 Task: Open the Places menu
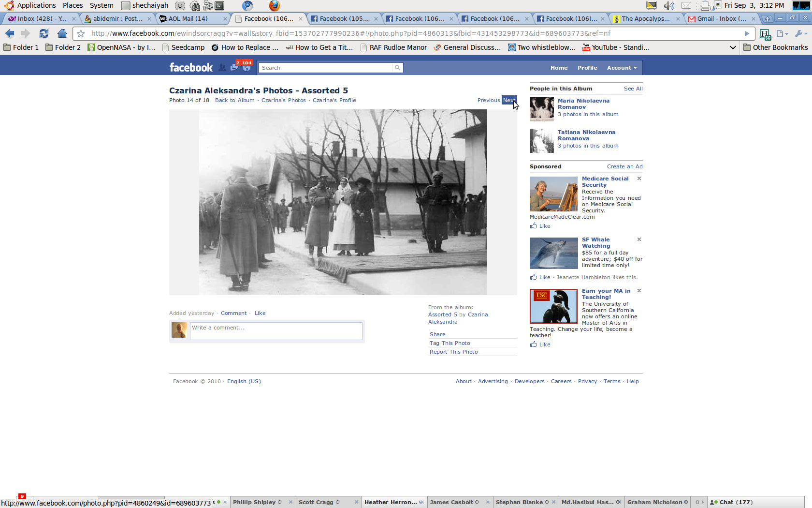(x=72, y=5)
